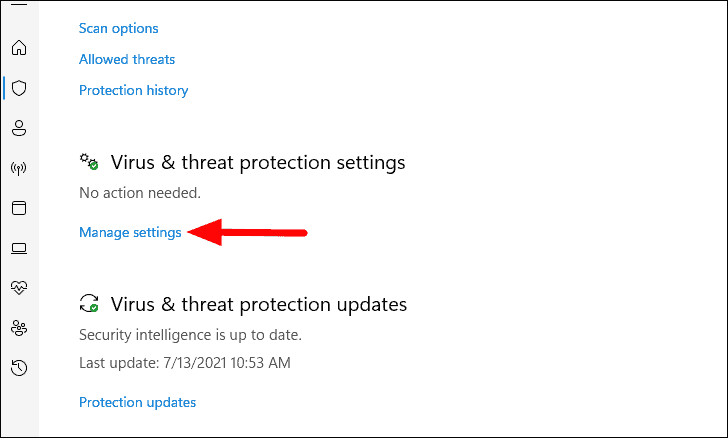This screenshot has width=728, height=438.
Task: Click the Virus & threat protection settings heading
Action: tap(258, 163)
